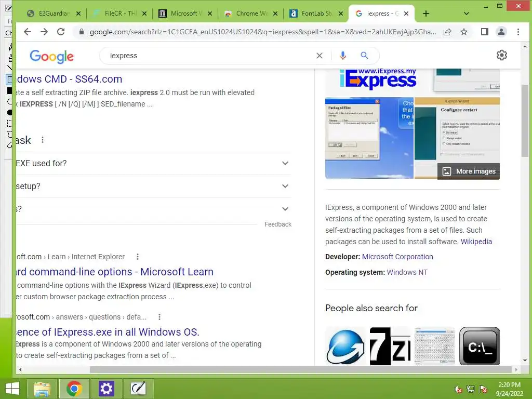Switch to the Chrome Web Store tab
The image size is (532, 399).
click(251, 14)
